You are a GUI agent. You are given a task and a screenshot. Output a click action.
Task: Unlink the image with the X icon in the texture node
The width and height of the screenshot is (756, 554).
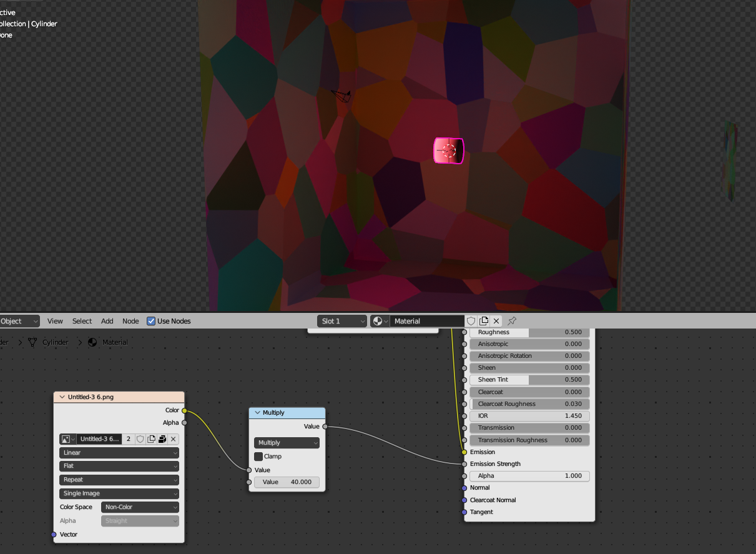[174, 439]
